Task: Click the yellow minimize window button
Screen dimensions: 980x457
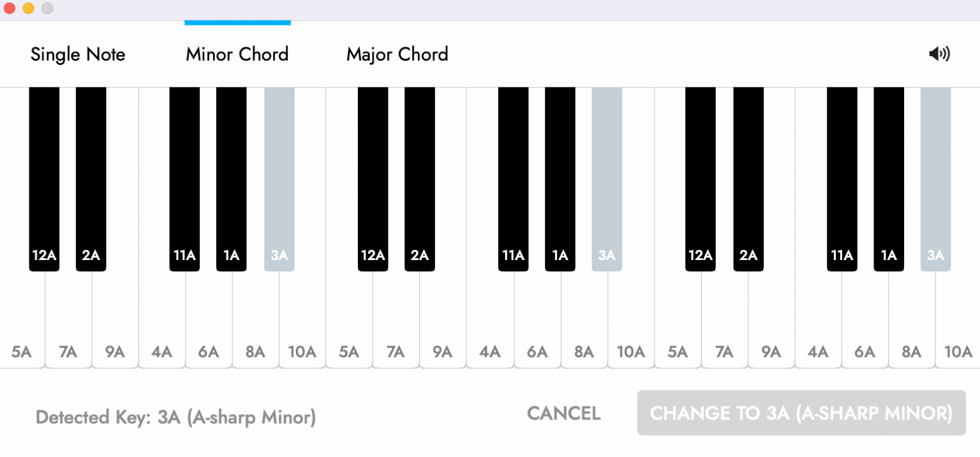Action: coord(27,8)
